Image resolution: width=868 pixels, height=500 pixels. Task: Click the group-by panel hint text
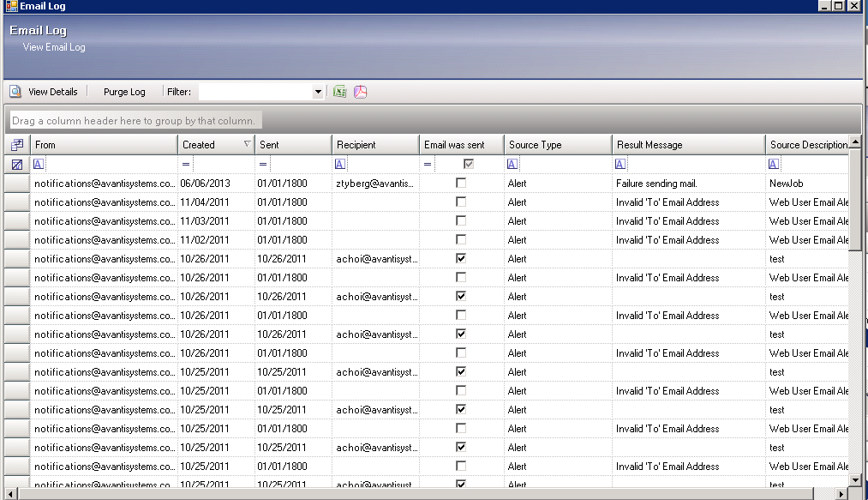point(134,121)
